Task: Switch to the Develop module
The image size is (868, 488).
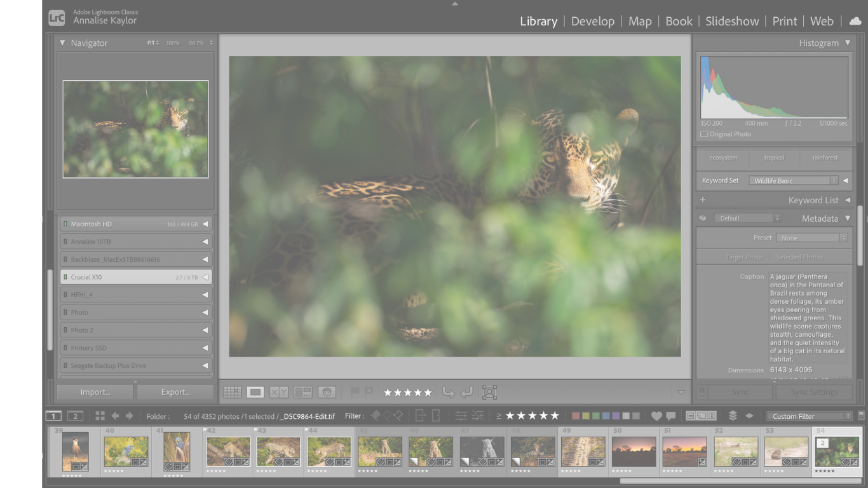Action: 593,21
